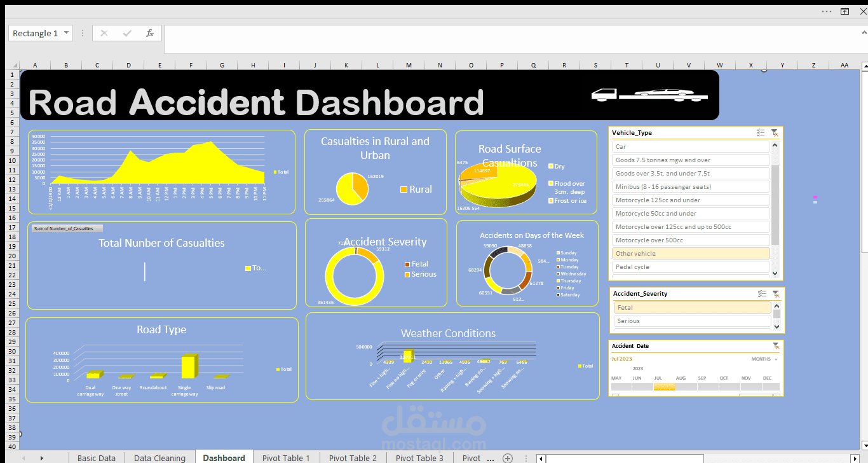Click Vehicle_Type slicer scroll up arrow
868x463 pixels.
(x=775, y=144)
